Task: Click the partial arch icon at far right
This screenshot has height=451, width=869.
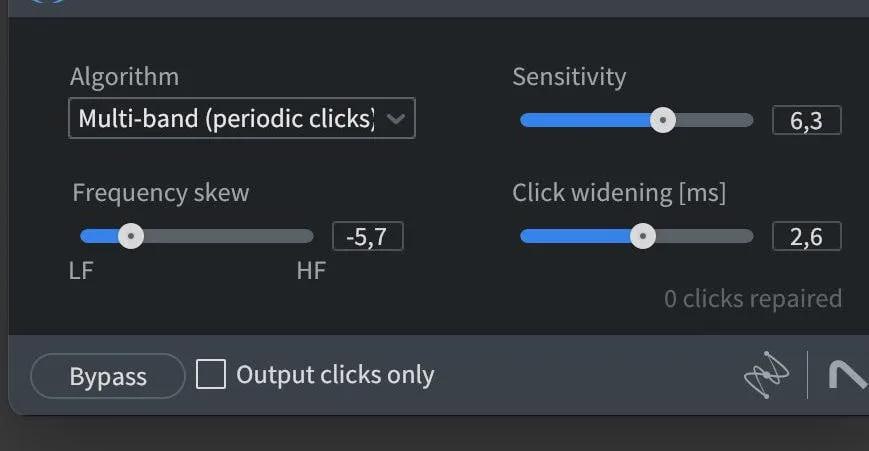Action: (848, 375)
